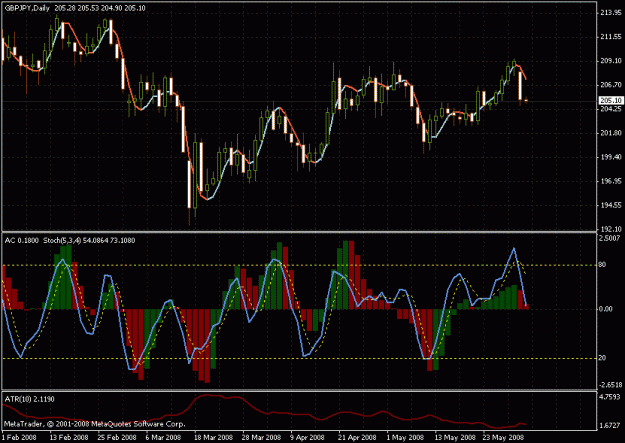Click the 201.80 price axis label
This screenshot has height=443, width=625.
point(610,133)
